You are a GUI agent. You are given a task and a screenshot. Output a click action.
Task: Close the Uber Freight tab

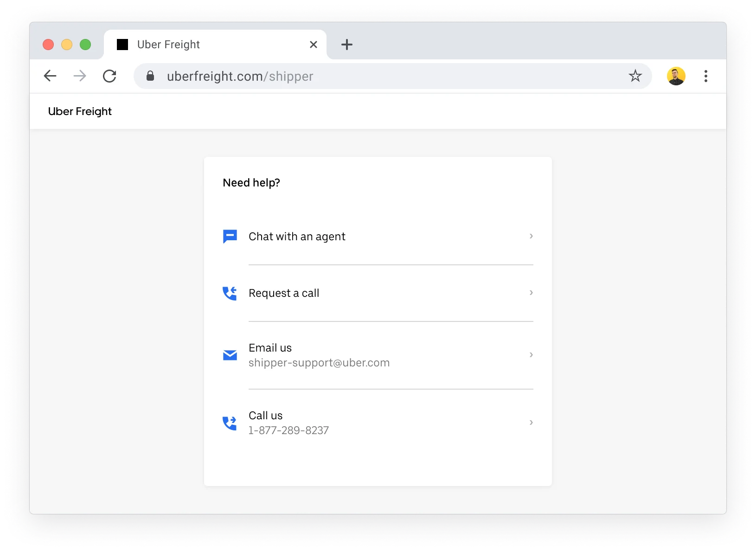click(x=314, y=45)
